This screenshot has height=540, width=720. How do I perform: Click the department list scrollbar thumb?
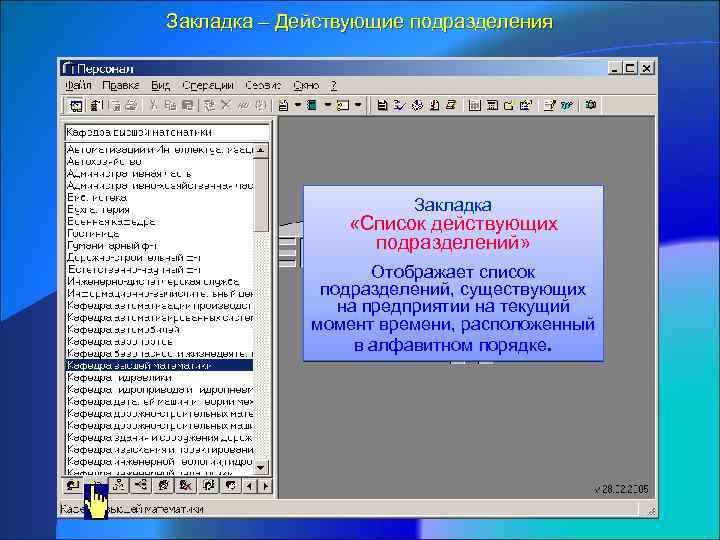point(261,195)
